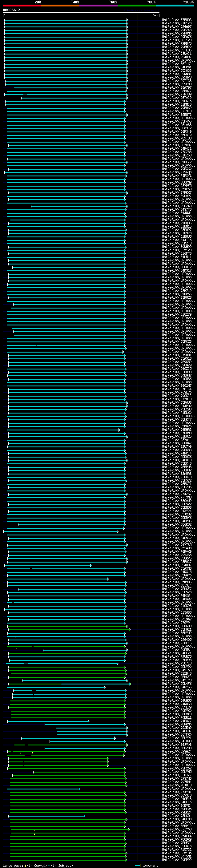Click the query ID BB926617

11,10
